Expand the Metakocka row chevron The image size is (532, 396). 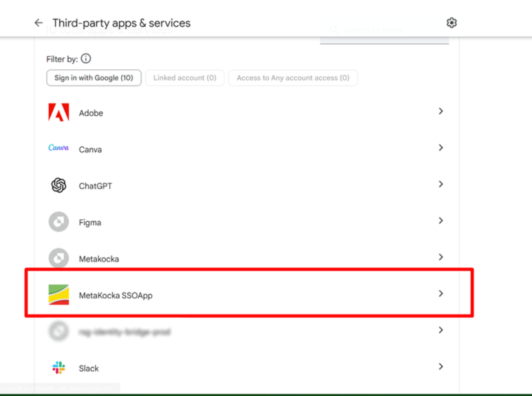pos(441,257)
